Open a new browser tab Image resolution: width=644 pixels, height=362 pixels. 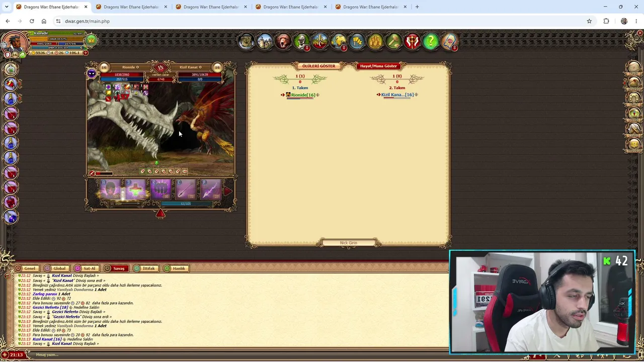(x=417, y=7)
